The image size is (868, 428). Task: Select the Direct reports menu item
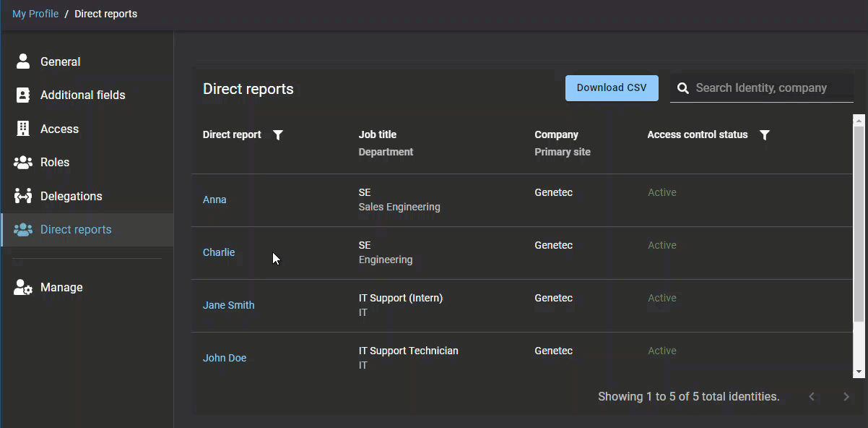point(87,229)
